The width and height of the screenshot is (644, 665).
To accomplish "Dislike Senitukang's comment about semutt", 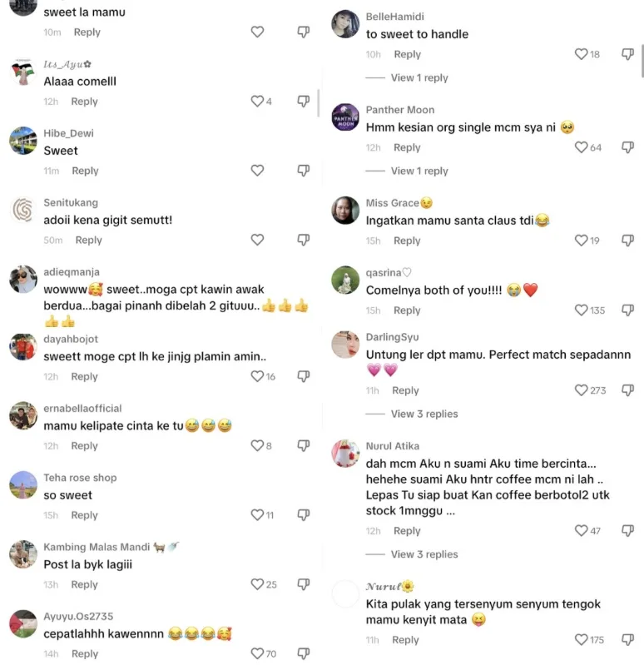I will [x=304, y=240].
